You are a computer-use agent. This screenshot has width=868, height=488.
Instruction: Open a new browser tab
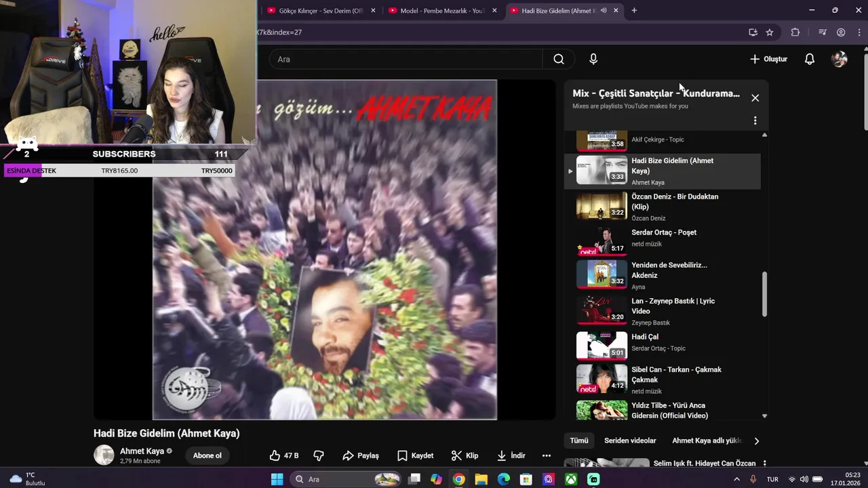[634, 10]
